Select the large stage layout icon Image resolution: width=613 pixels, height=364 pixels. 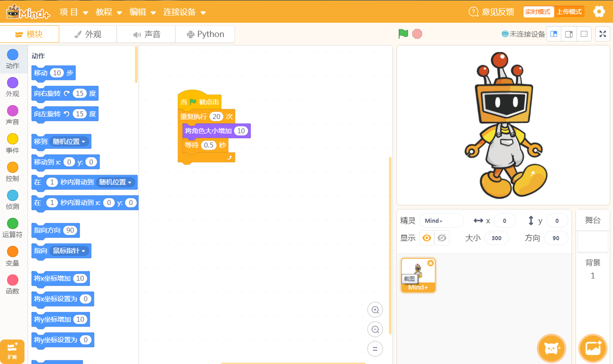coord(569,34)
